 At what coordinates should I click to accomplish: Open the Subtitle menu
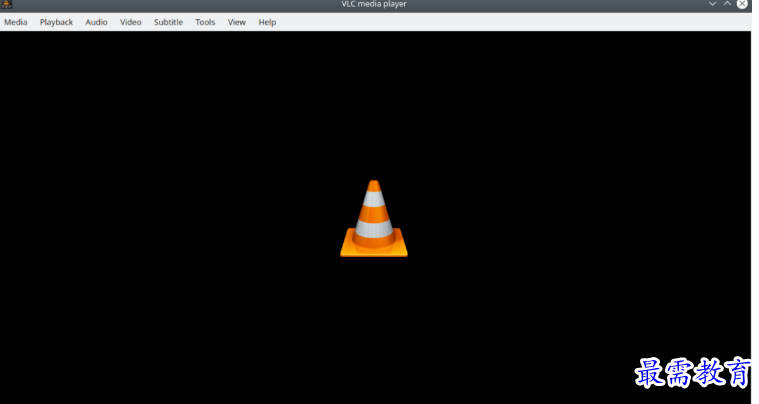point(168,22)
